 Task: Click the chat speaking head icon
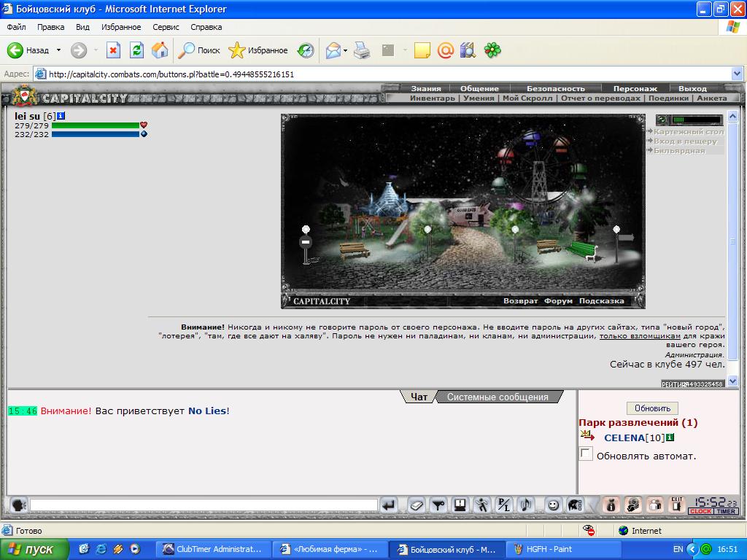[18, 505]
